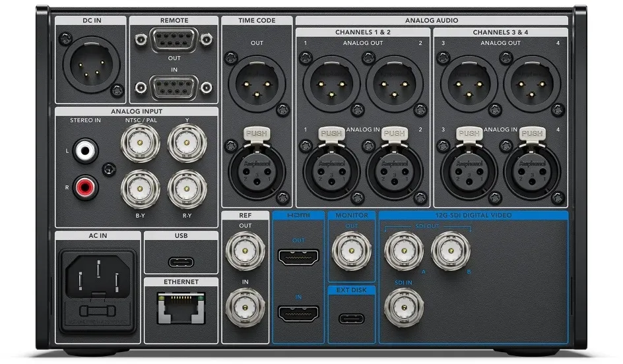The height and width of the screenshot is (364, 623).
Task: Select the SDI IN BNC connector
Action: pyautogui.click(x=404, y=307)
